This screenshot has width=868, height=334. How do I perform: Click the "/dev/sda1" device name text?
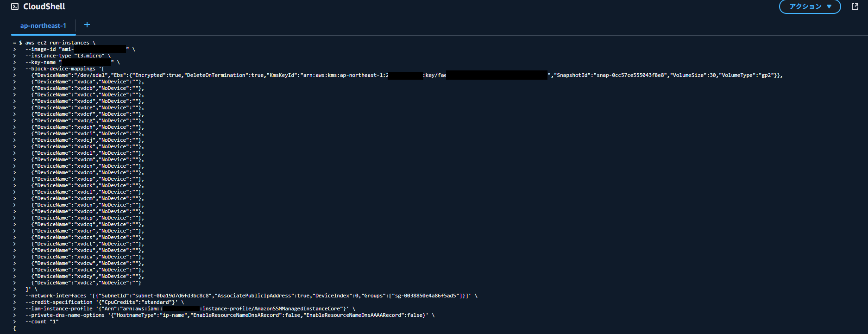tap(91, 75)
